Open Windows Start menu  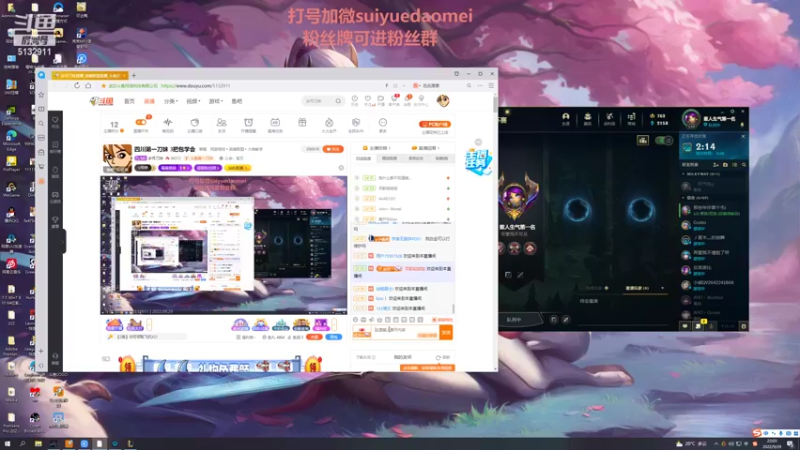tap(8, 444)
